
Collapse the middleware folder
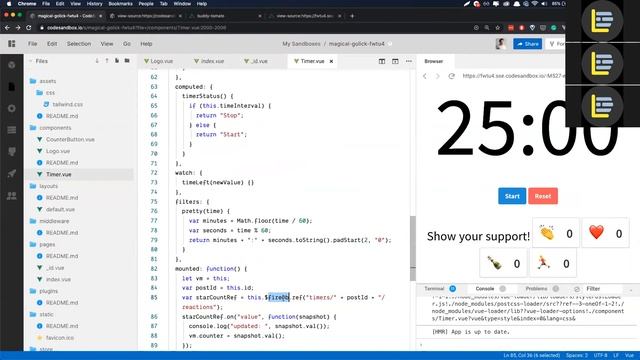[x=49, y=221]
